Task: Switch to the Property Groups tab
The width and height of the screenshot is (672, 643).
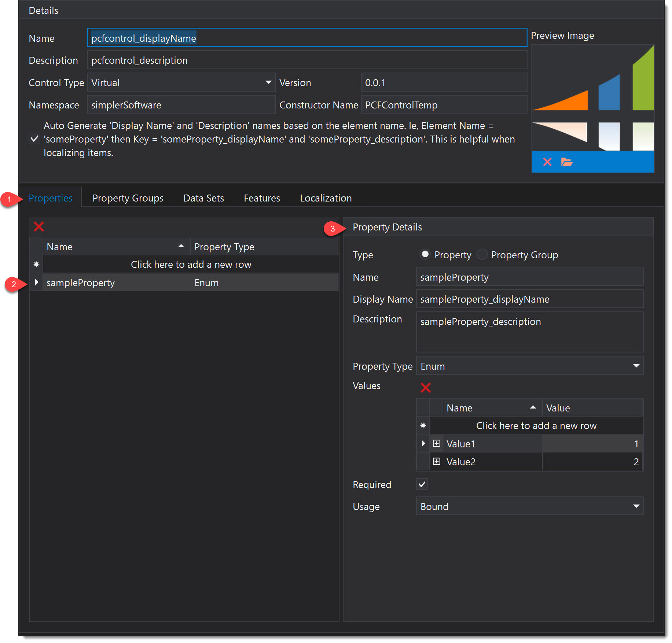Action: [x=128, y=198]
